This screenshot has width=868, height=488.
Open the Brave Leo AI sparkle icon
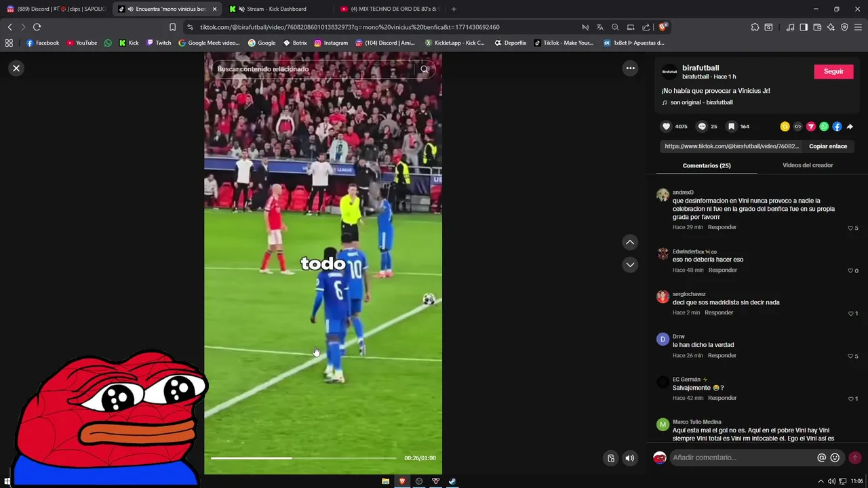point(831,27)
